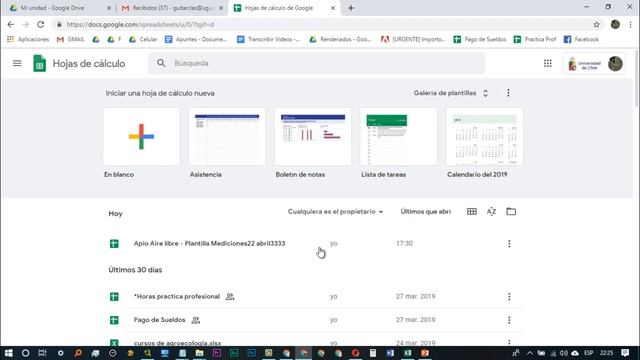The image size is (640, 360).
Task: Open a new browser tab
Action: [x=351, y=8]
